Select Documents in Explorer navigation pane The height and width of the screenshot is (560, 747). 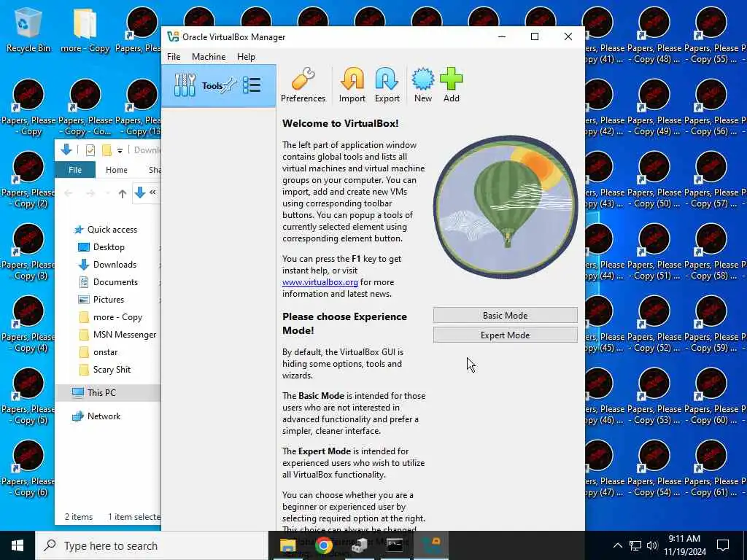point(115,282)
